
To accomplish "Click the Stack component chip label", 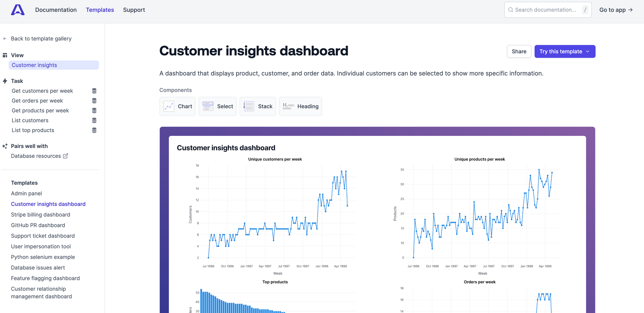I will click(x=265, y=106).
